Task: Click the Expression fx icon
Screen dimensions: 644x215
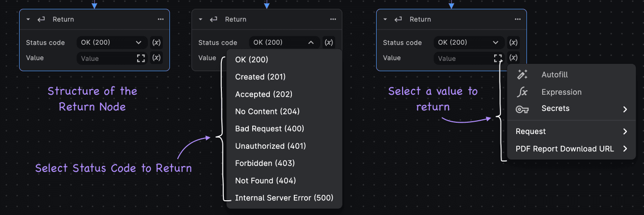Action: click(x=522, y=92)
